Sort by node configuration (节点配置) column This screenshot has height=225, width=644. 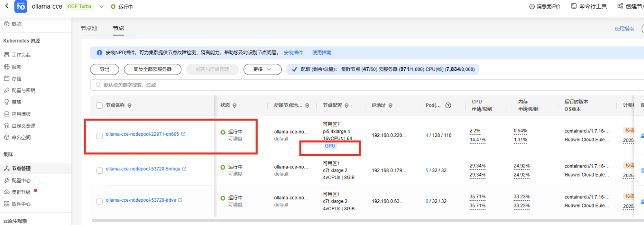(346, 105)
